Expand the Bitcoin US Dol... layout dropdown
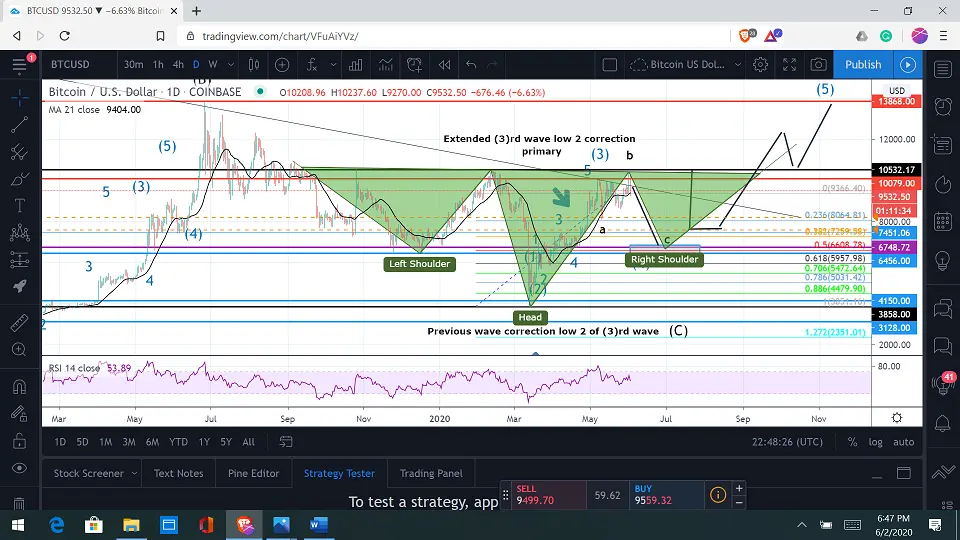 (738, 65)
